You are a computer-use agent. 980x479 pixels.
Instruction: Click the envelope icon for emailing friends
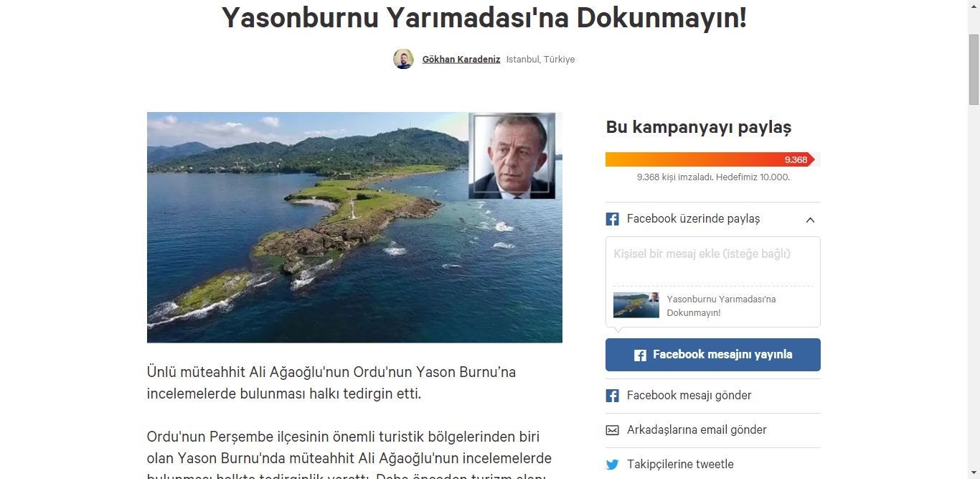612,430
